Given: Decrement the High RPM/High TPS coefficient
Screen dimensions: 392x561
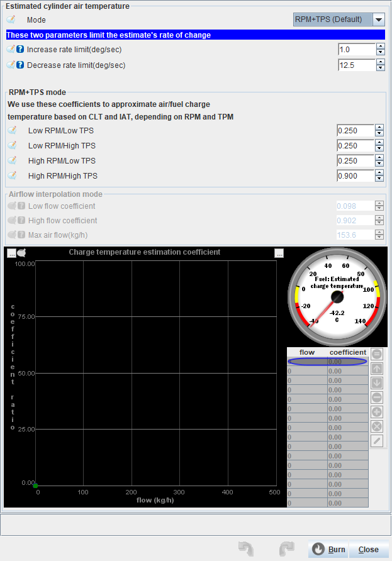Looking at the screenshot, I should (379, 179).
